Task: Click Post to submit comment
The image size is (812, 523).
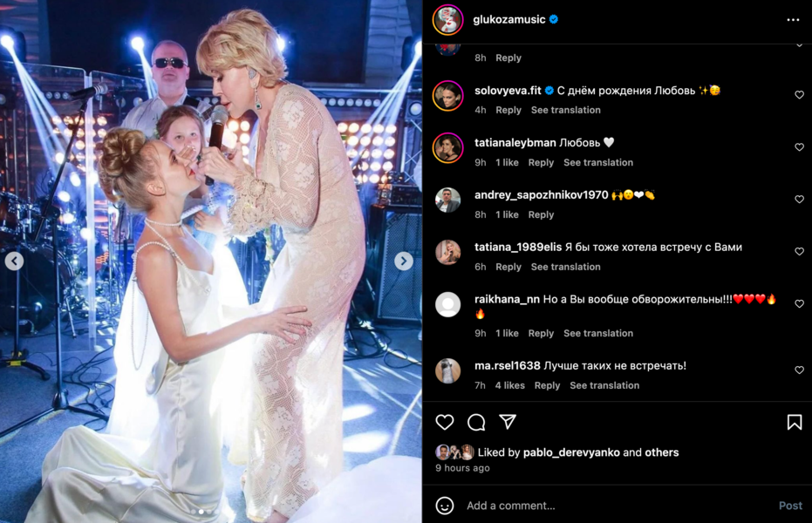Action: tap(790, 506)
